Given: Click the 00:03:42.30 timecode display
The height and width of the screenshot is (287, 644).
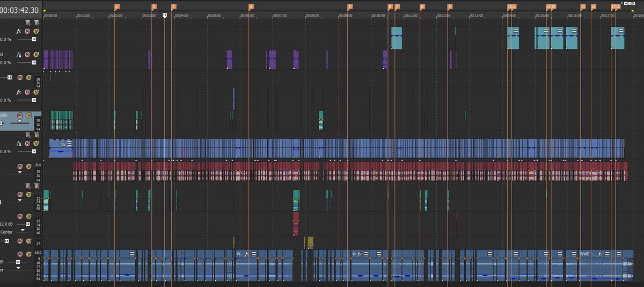Looking at the screenshot, I should click(x=20, y=10).
